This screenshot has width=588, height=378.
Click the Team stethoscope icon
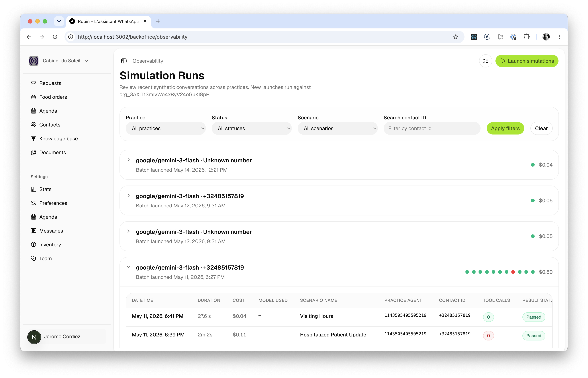pos(33,258)
